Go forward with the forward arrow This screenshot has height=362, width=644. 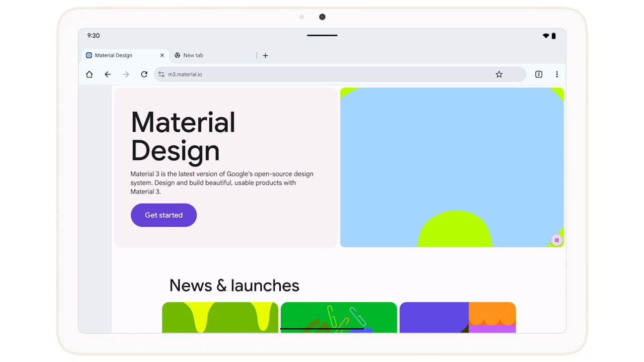pos(126,74)
